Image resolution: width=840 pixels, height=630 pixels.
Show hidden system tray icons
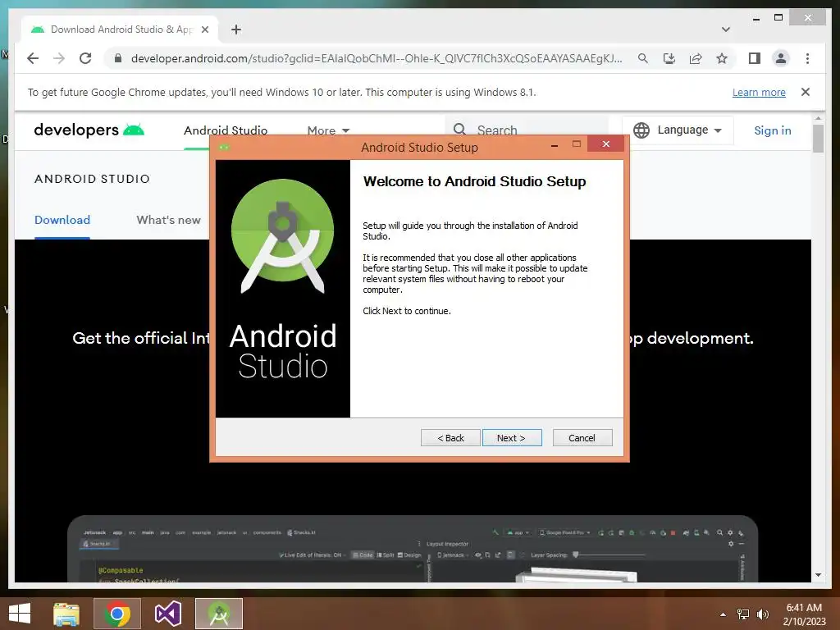(x=724, y=614)
